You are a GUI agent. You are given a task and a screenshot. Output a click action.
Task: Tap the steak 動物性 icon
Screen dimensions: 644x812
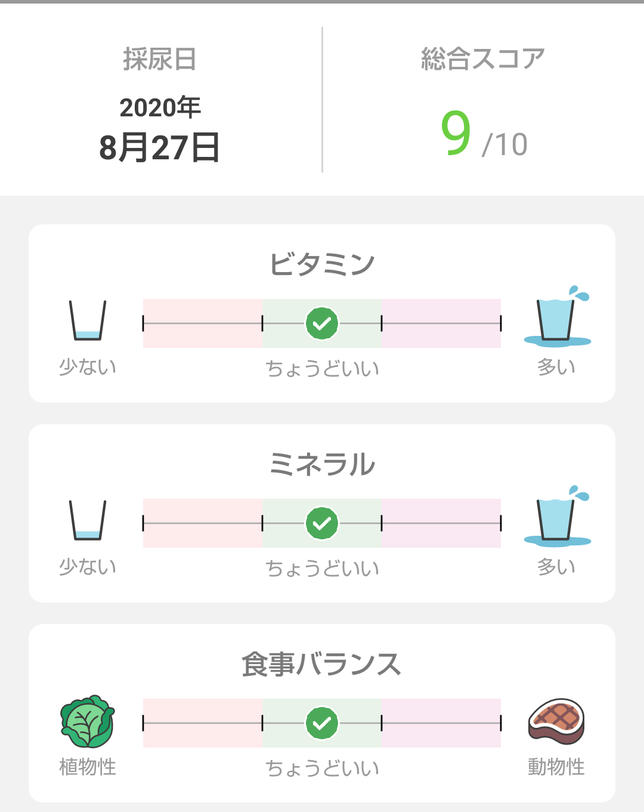point(556,721)
